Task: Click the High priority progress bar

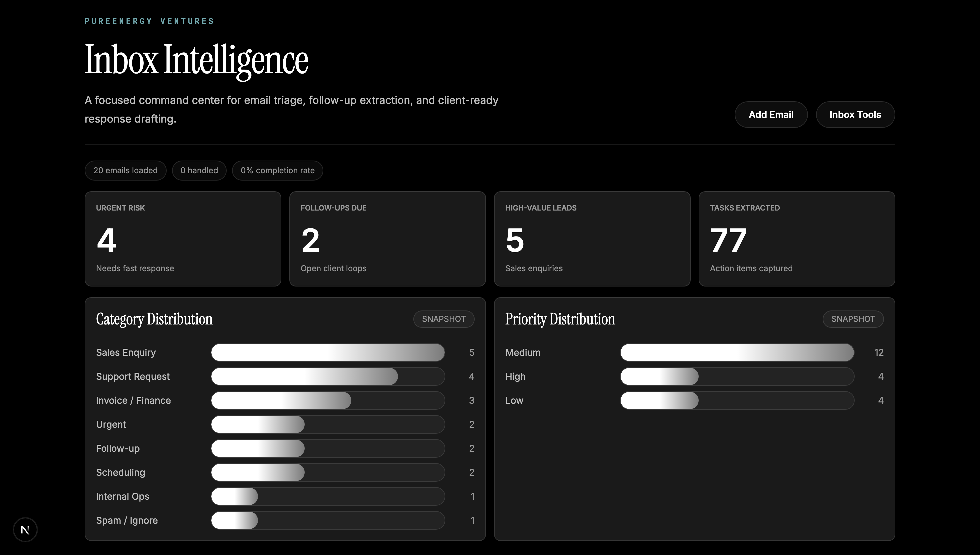Action: [737, 376]
